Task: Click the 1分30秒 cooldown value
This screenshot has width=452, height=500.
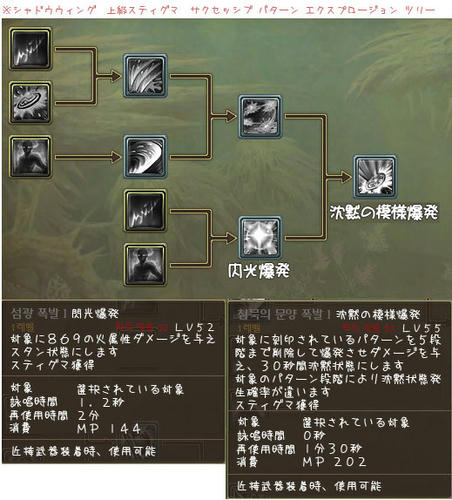Action: click(x=332, y=449)
